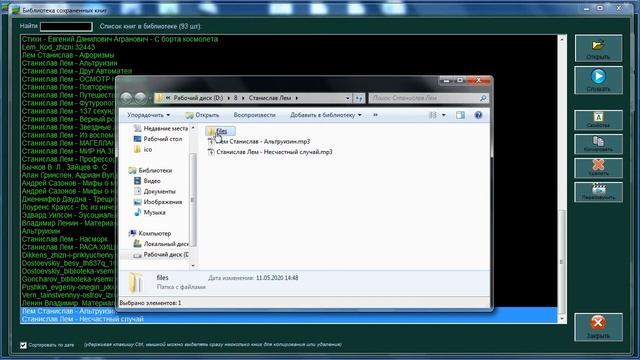Select Станислав Лем - Друг Автоматея book
The width and height of the screenshot is (640, 360).
point(77,71)
